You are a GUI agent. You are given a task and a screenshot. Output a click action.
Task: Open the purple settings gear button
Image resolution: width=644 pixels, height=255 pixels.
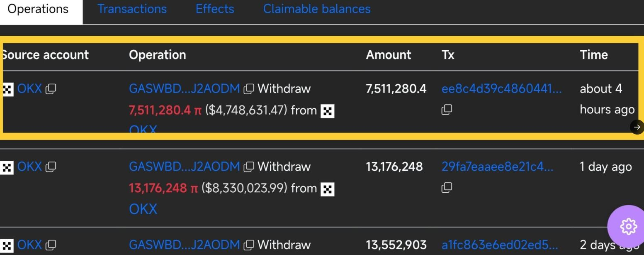(x=628, y=227)
